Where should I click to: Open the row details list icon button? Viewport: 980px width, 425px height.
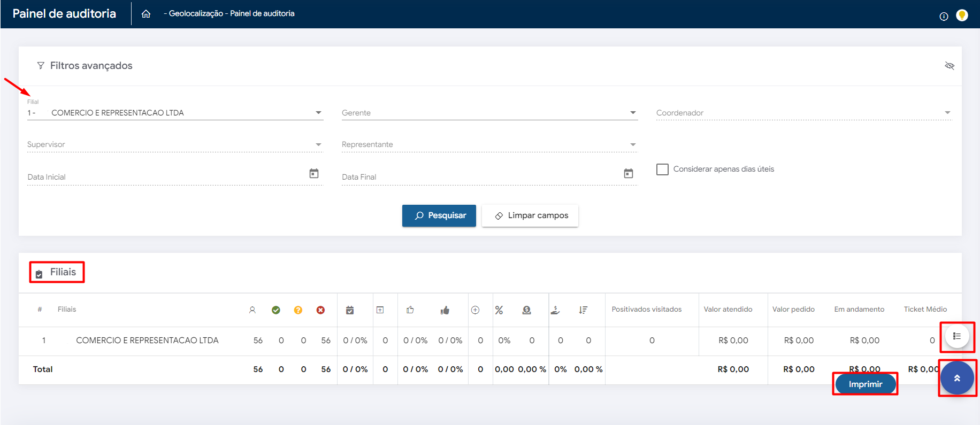pyautogui.click(x=956, y=336)
